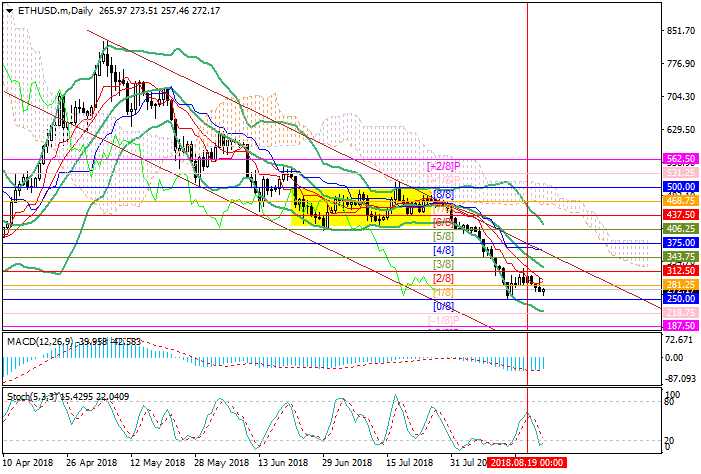The image size is (701, 474).
Task: Click the green 406.25 price tag
Action: [680, 228]
